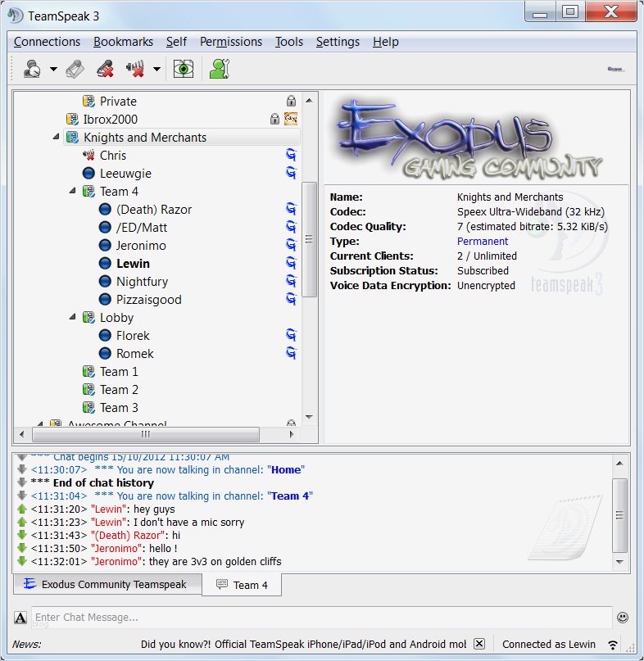Screen dimensions: 644x661
Task: Click the Team 1 channel icon
Action: click(88, 372)
